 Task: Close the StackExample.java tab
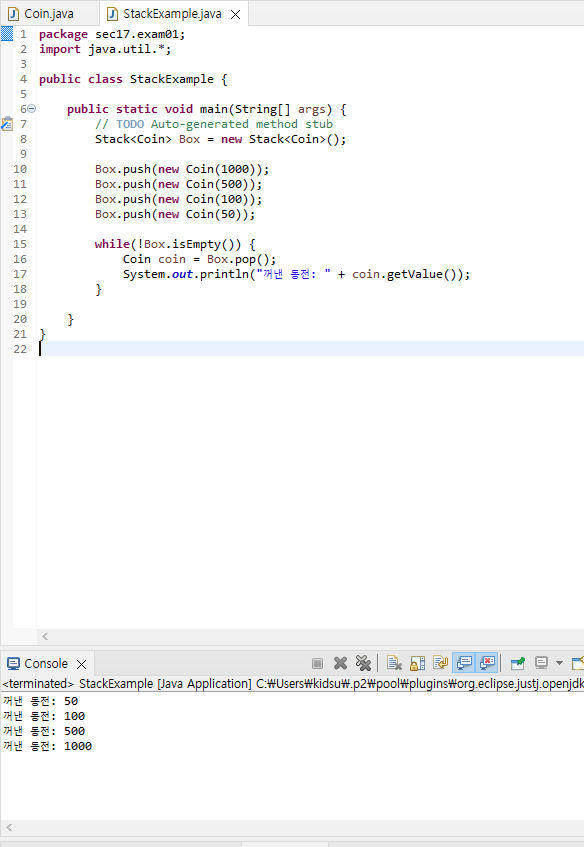[236, 15]
